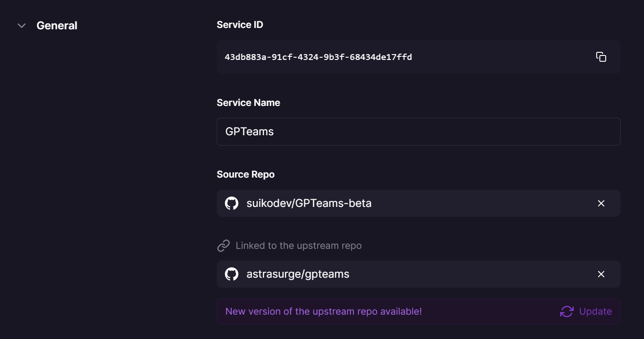
Task: Click the GPTeams text in the name box
Action: (249, 132)
